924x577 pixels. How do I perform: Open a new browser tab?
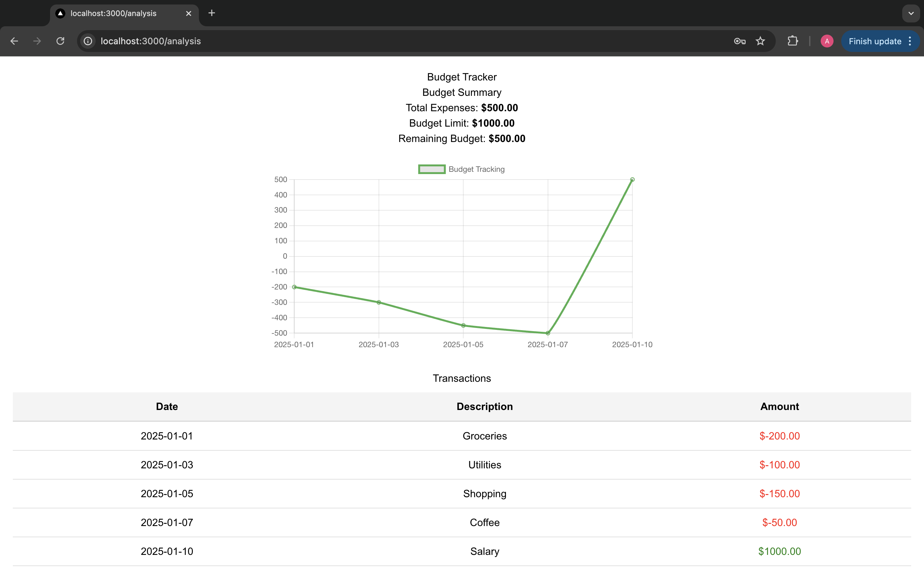(211, 13)
